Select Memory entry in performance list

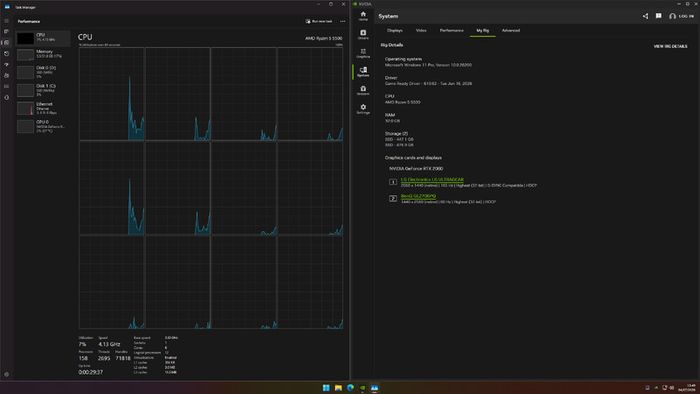pos(43,54)
